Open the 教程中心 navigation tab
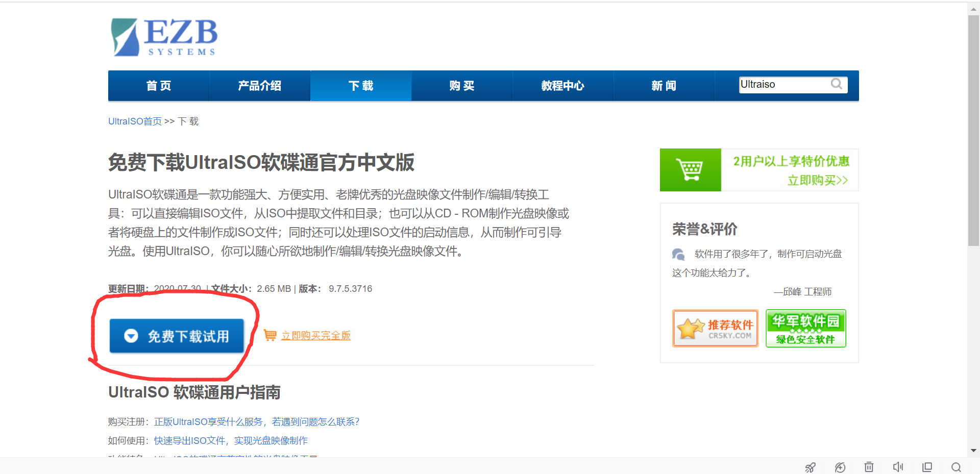The image size is (980, 474). [562, 86]
